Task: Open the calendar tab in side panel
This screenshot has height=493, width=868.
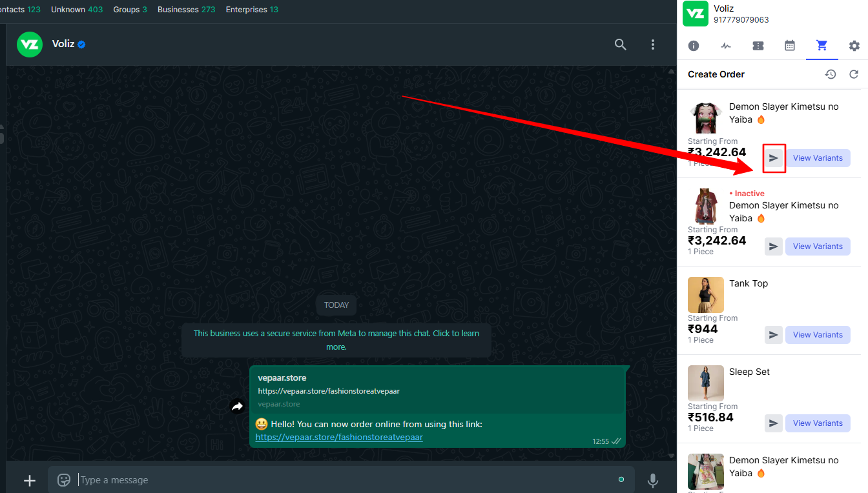Action: pos(790,46)
